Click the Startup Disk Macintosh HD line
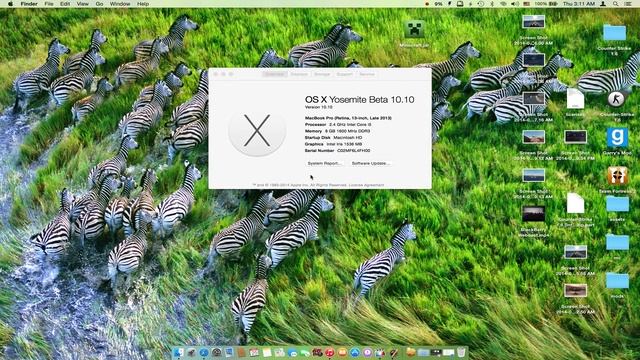 [x=333, y=138]
